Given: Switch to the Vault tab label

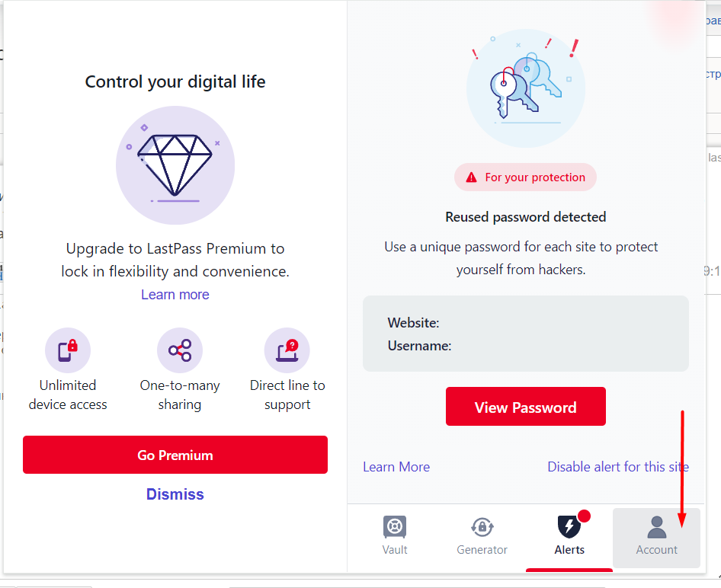Looking at the screenshot, I should [395, 550].
